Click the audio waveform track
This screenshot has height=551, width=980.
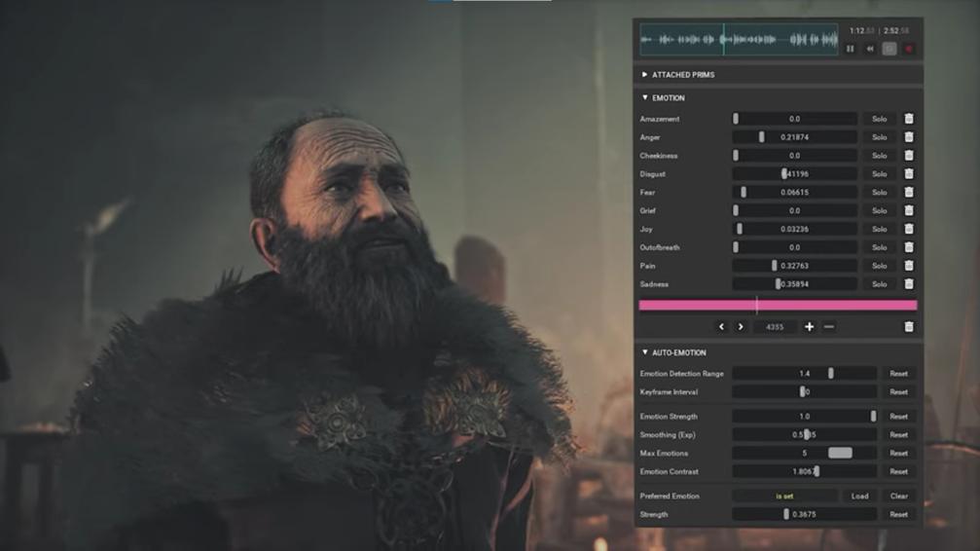739,39
